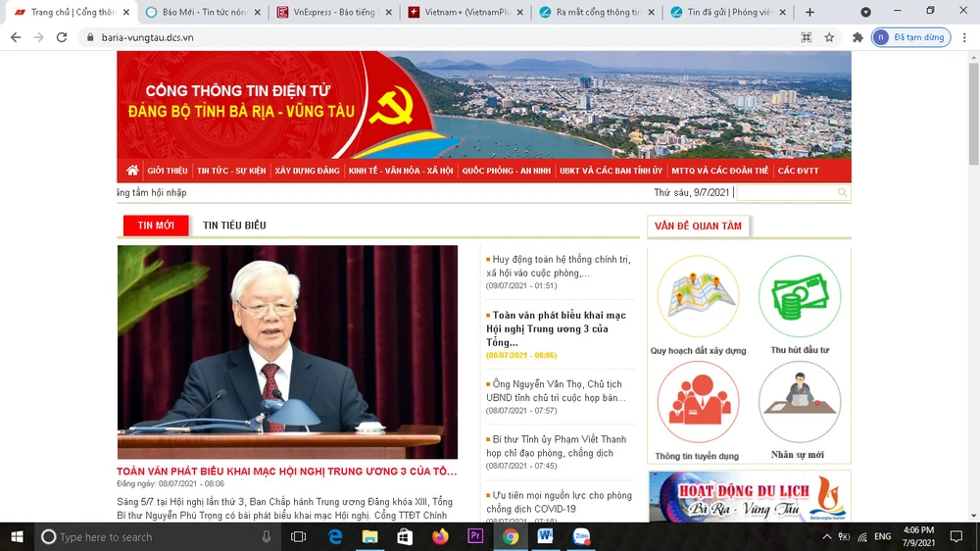Click the QR code icon in the address bar
This screenshot has width=980, height=551.
(807, 37)
